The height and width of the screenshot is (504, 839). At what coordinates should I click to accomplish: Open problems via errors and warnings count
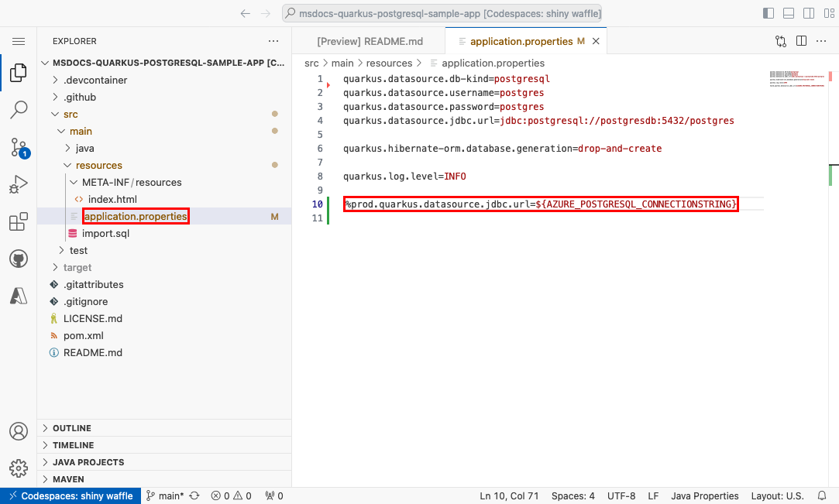pyautogui.click(x=231, y=496)
